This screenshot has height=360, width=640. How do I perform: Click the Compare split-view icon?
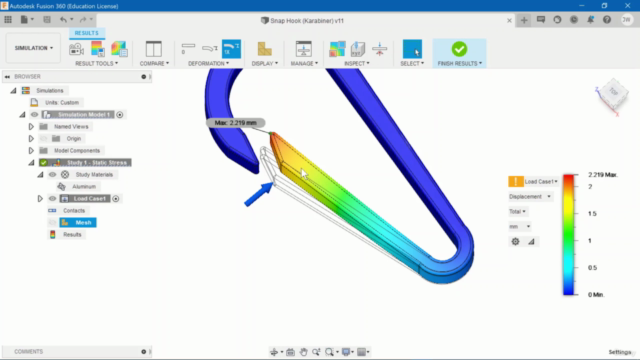(x=153, y=49)
